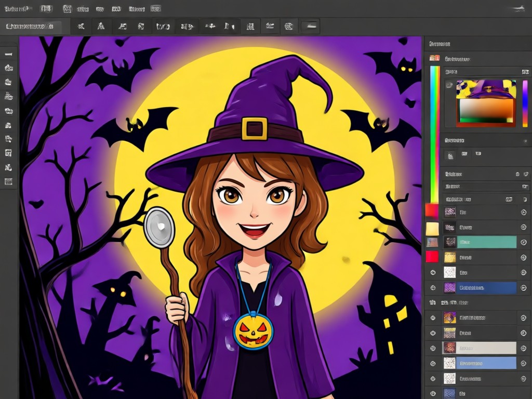Viewport: 532px width, 399px height.
Task: Click the light dash button ending options bar
Action: click(x=311, y=26)
